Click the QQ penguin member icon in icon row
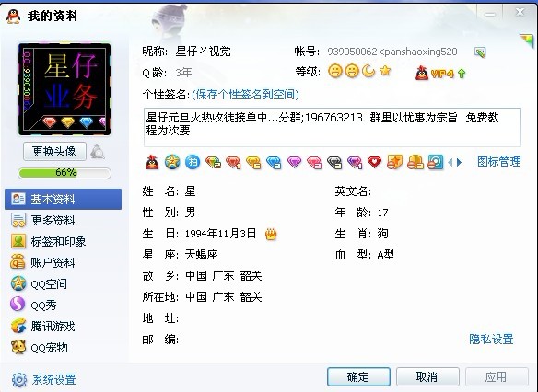 [x=152, y=162]
